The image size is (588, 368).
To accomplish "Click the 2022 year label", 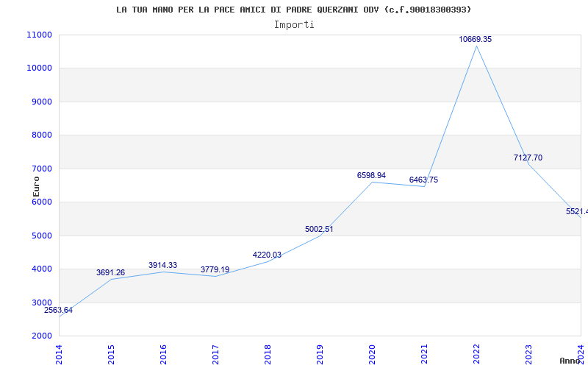I will [476, 354].
